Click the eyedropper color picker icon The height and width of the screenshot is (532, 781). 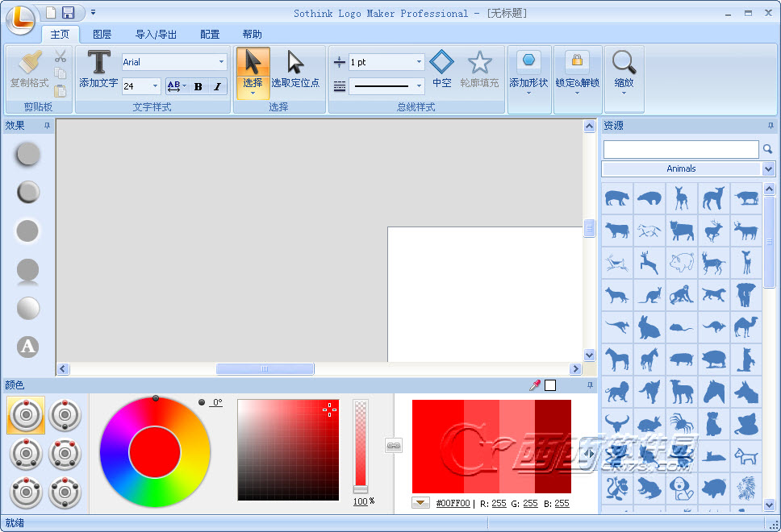pyautogui.click(x=535, y=385)
